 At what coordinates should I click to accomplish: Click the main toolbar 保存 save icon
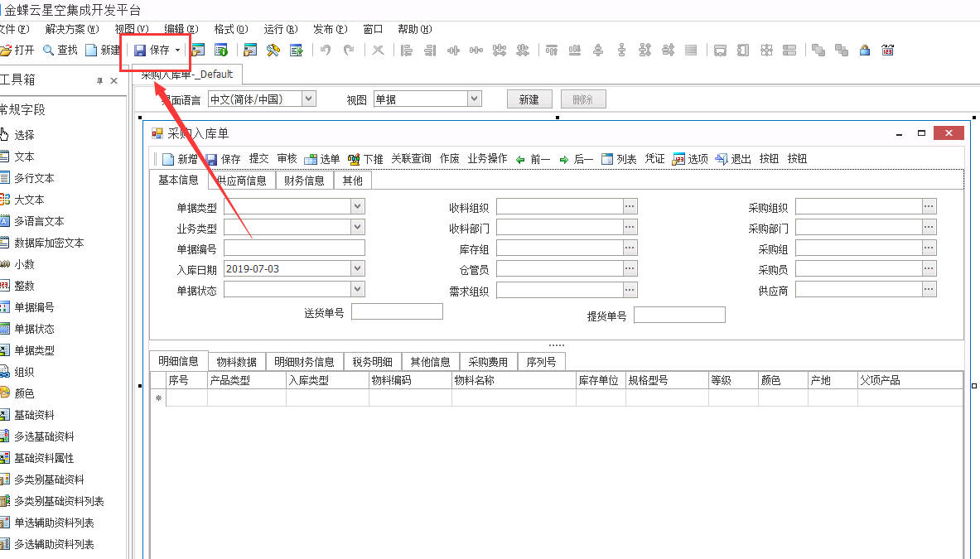[x=140, y=50]
